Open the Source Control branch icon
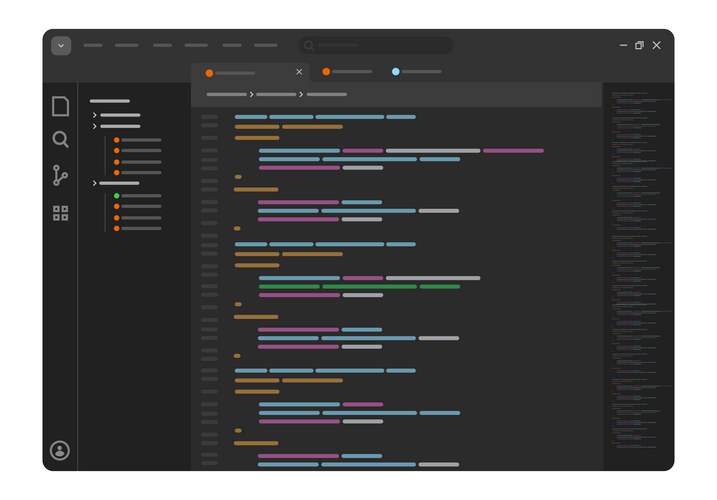Screen dimensions: 717x500 tap(61, 176)
